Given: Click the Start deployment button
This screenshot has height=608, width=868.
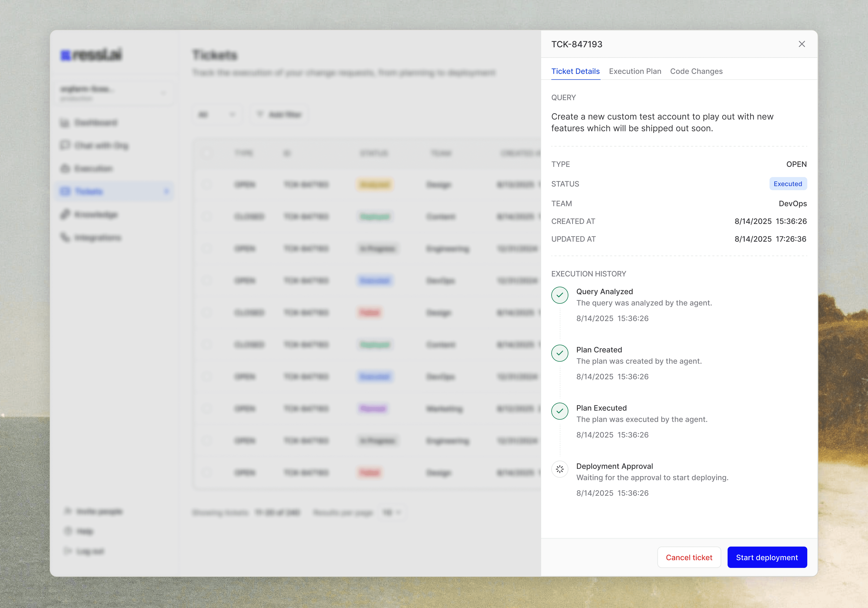Looking at the screenshot, I should click(x=767, y=557).
